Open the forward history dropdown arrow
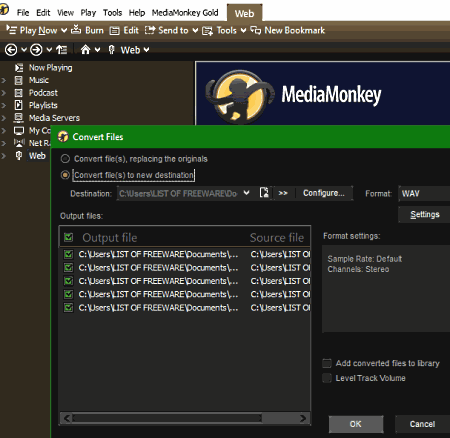This screenshot has height=438, width=450. coord(49,50)
